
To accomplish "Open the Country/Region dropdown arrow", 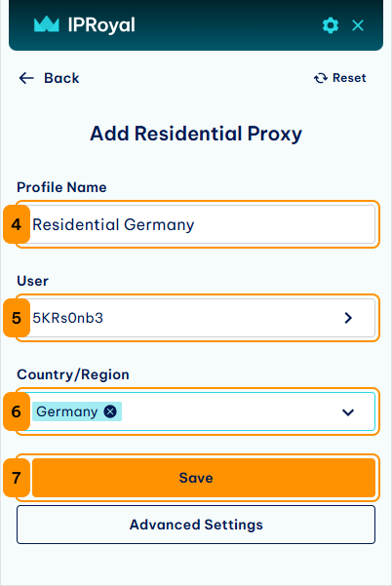I will 348,412.
